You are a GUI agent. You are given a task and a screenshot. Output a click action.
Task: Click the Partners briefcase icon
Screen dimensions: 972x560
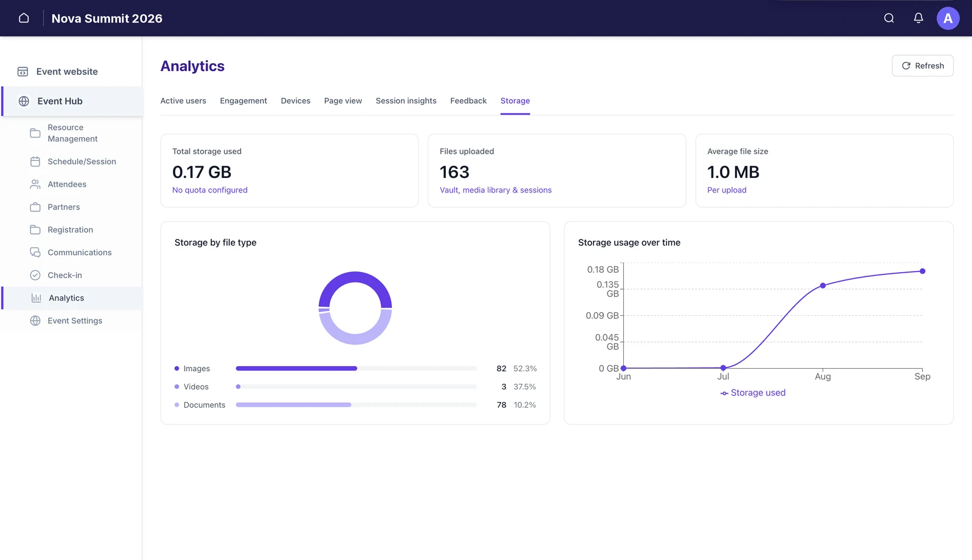[35, 207]
